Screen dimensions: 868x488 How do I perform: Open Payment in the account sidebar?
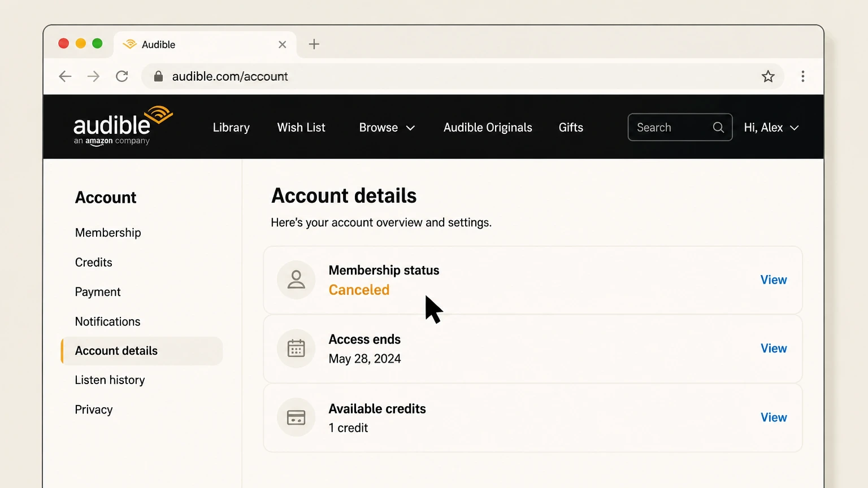pos(98,292)
